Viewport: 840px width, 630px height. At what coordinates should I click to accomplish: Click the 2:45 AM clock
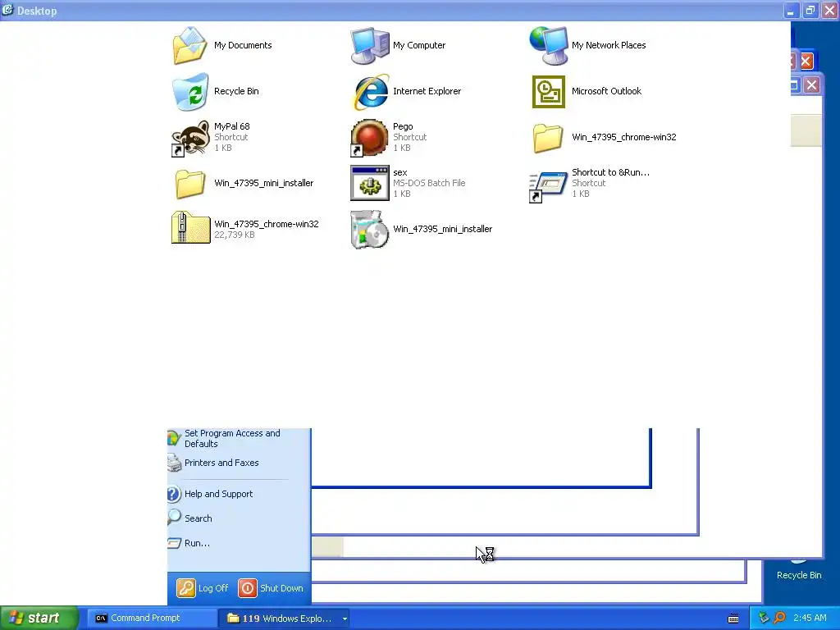tap(810, 618)
